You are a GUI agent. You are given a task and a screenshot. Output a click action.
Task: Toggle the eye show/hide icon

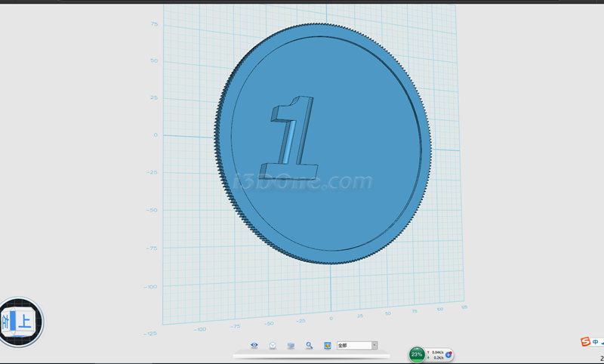pos(254,345)
